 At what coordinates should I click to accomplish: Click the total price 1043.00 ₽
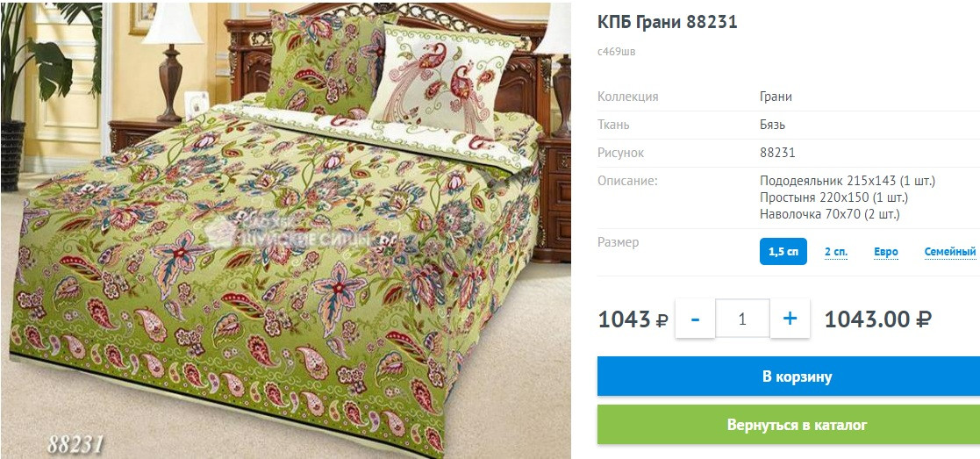click(x=878, y=319)
